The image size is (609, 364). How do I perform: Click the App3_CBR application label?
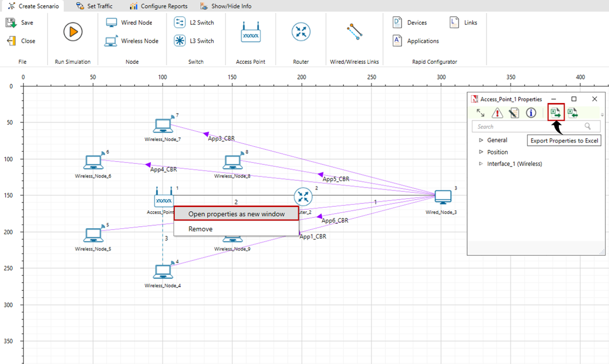click(x=221, y=139)
